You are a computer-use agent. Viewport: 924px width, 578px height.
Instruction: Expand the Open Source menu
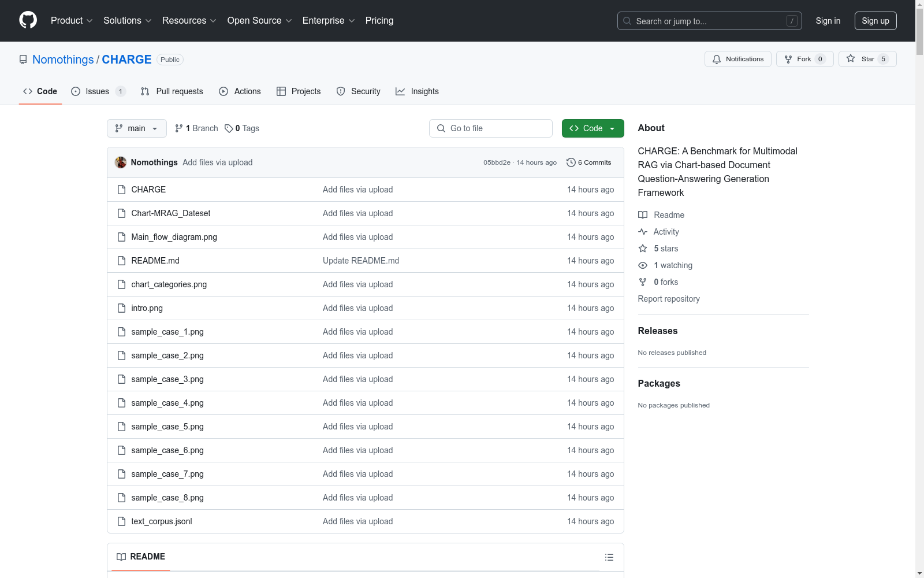click(x=260, y=20)
